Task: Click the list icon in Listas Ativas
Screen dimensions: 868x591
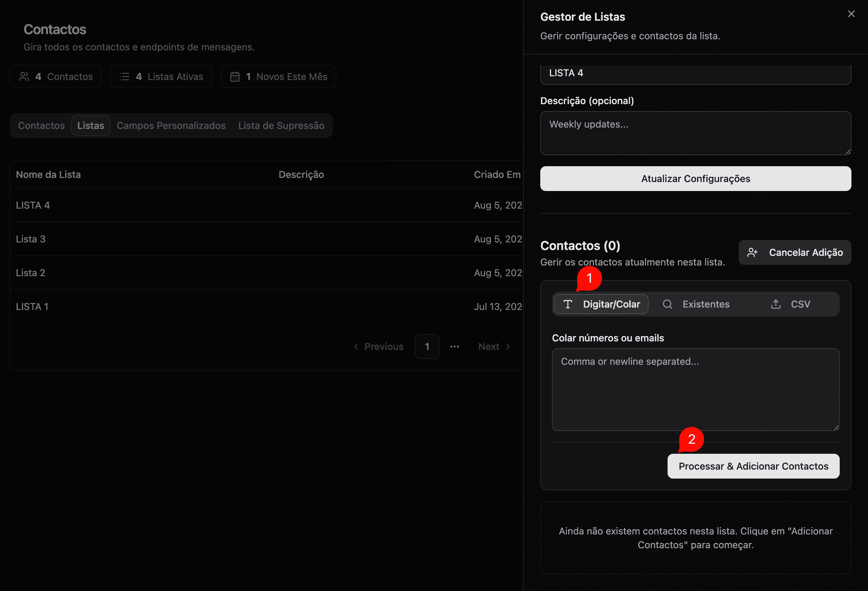Action: 125,77
